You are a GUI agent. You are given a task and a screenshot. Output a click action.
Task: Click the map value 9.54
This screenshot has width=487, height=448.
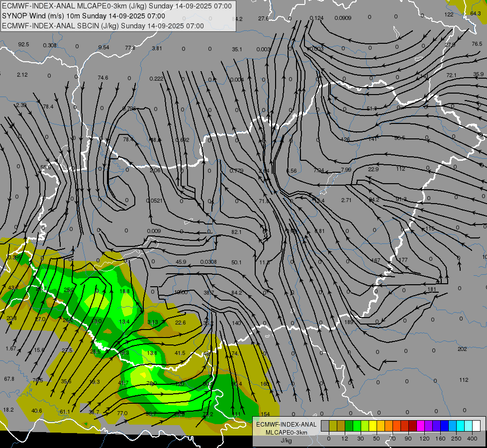pyautogui.click(x=104, y=47)
